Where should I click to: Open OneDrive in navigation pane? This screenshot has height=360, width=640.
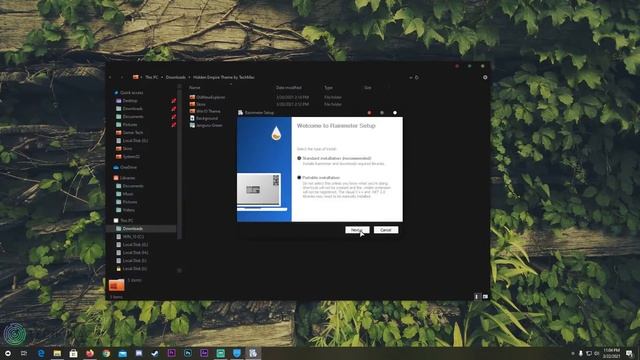(125, 167)
